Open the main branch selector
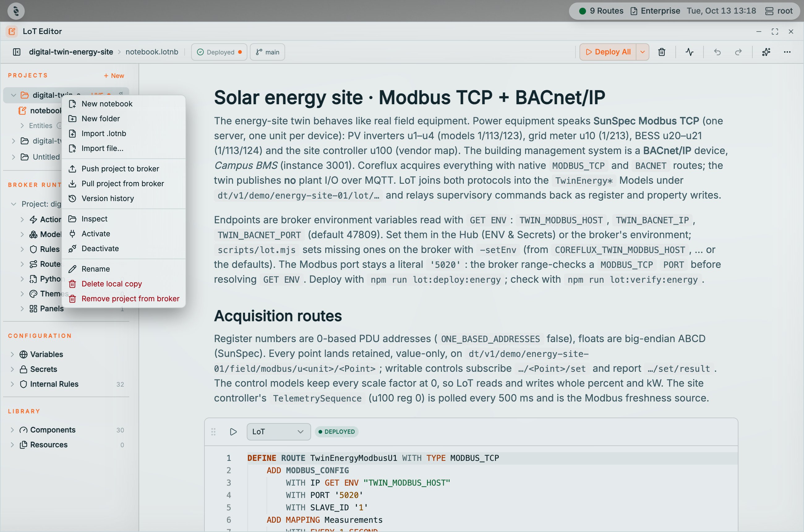The height and width of the screenshot is (532, 804). tap(267, 52)
